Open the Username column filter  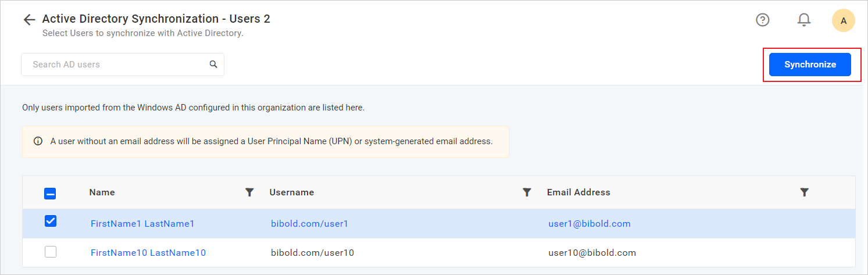coord(527,192)
